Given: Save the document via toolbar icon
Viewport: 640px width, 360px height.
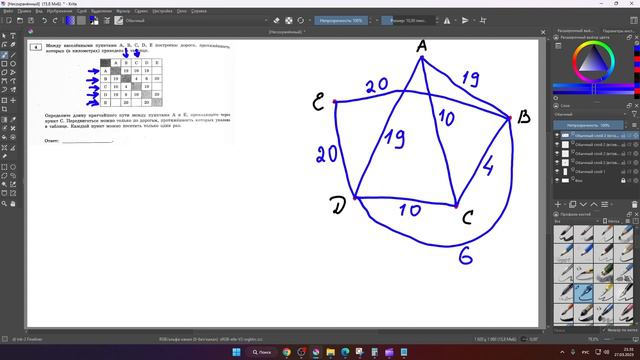Looking at the screenshot, I should [31, 20].
